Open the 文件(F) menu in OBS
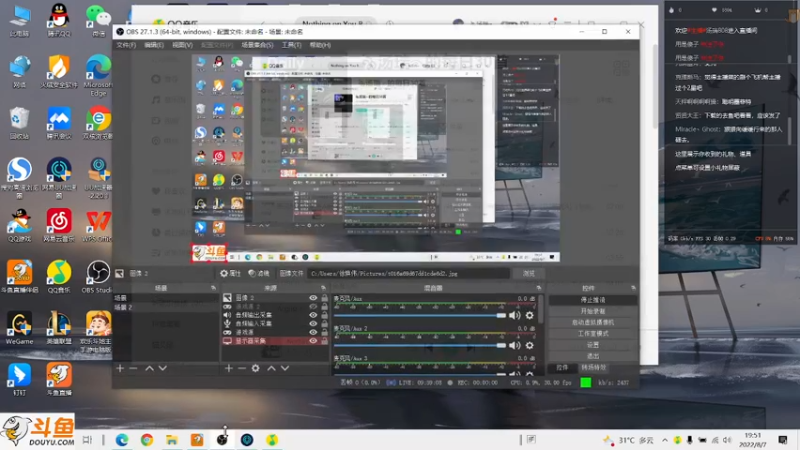This screenshot has width=800, height=450. (126, 45)
